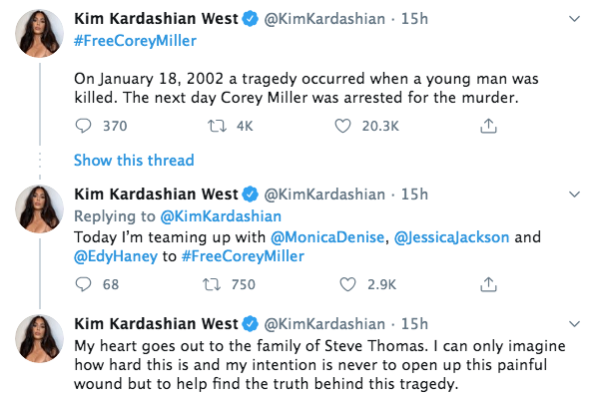Open the @JessicaJackson profile mention
595x398 pixels.
[x=452, y=237]
